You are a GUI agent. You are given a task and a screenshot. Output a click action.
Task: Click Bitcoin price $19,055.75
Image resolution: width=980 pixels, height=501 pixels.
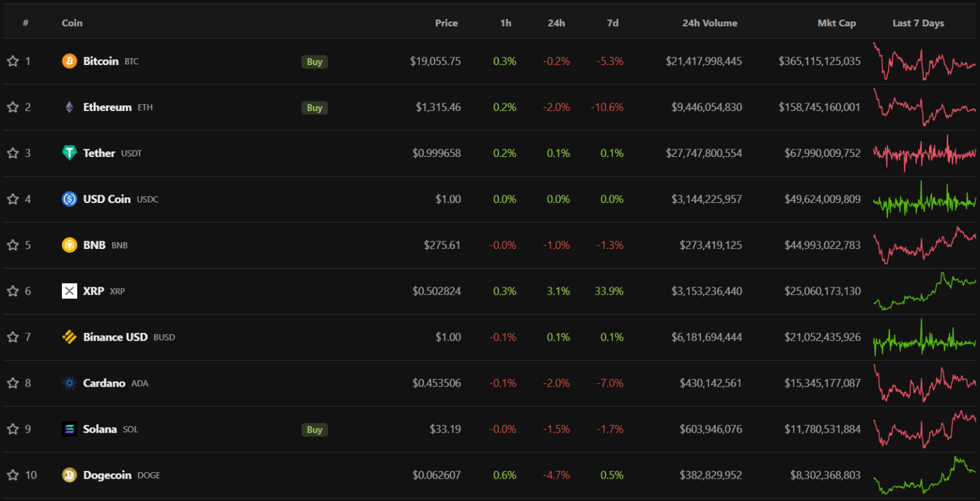click(435, 61)
